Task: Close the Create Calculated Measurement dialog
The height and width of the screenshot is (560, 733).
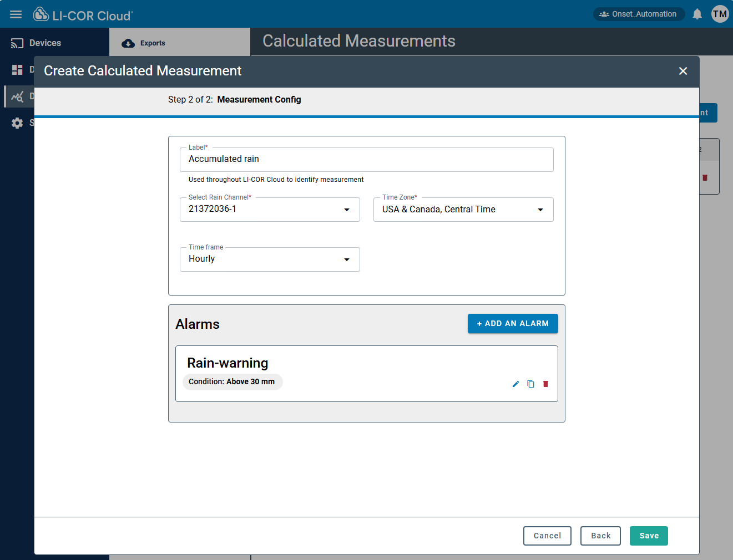Action: pos(683,71)
